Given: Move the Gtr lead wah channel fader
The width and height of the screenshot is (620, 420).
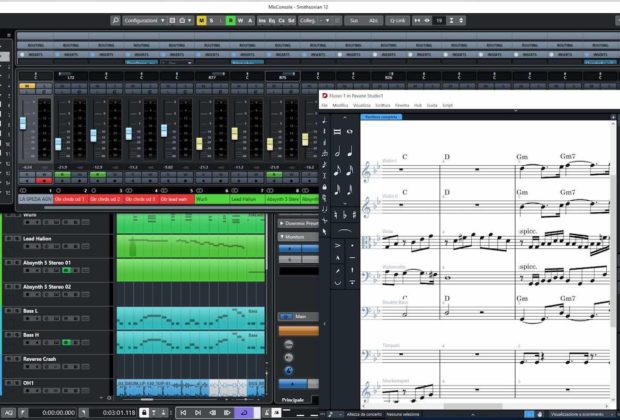Looking at the screenshot, I should [164, 130].
